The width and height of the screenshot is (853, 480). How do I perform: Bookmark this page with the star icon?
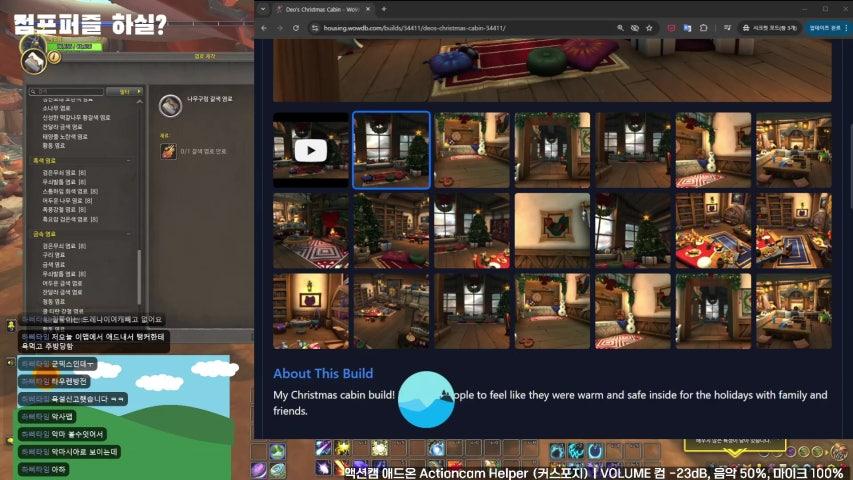click(x=650, y=28)
